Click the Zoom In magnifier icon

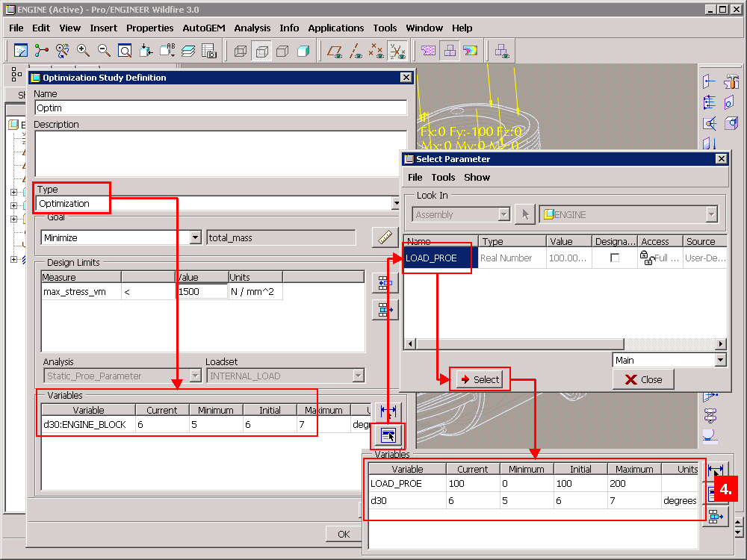pyautogui.click(x=83, y=51)
